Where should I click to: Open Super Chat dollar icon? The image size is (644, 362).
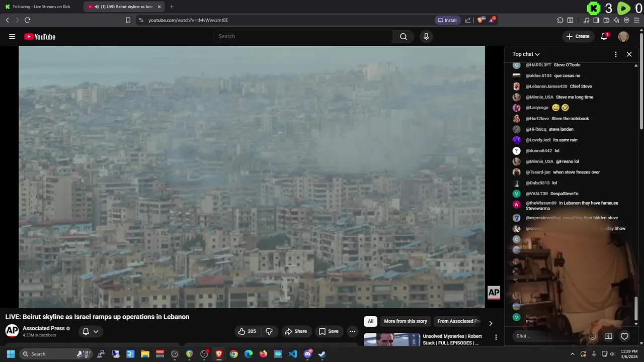(608, 336)
